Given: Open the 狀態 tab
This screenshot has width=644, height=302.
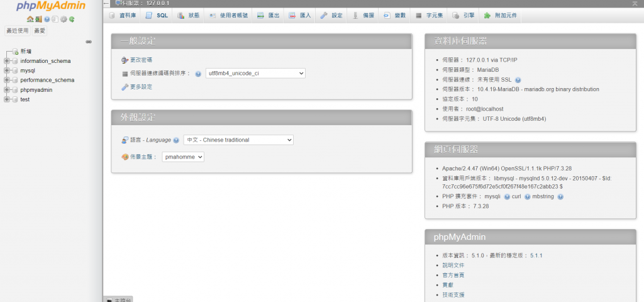Looking at the screenshot, I should click(189, 16).
